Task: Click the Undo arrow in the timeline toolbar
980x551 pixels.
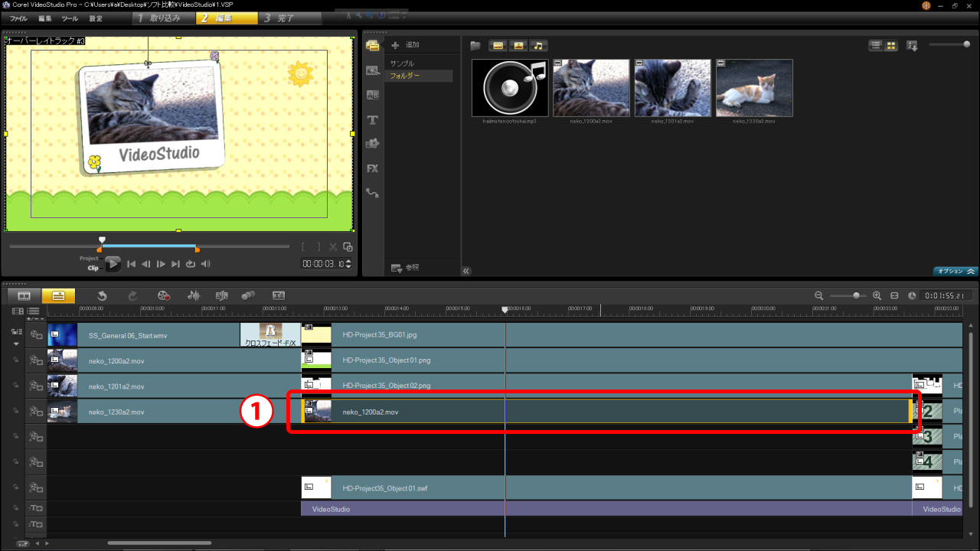Action: click(102, 295)
